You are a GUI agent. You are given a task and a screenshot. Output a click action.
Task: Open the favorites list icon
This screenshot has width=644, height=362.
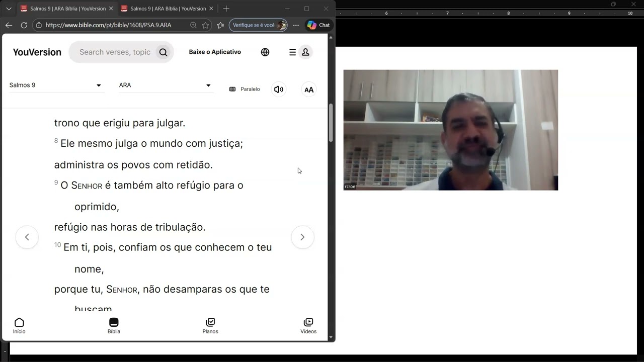pos(220,25)
